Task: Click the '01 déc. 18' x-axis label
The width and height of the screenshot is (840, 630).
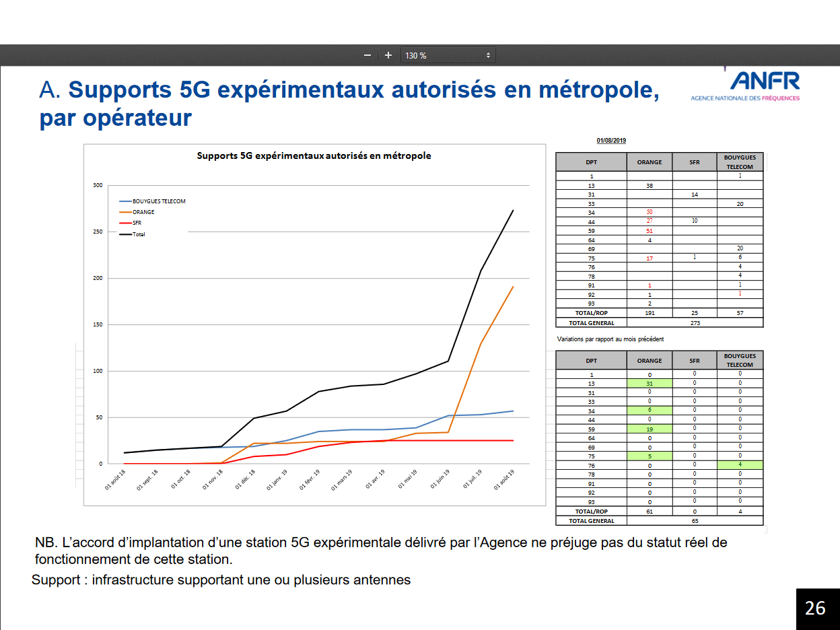Action: coord(245,480)
